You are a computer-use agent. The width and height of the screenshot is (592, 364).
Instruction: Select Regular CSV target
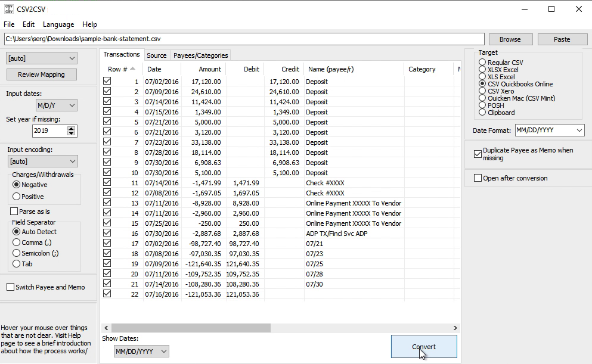click(x=482, y=62)
